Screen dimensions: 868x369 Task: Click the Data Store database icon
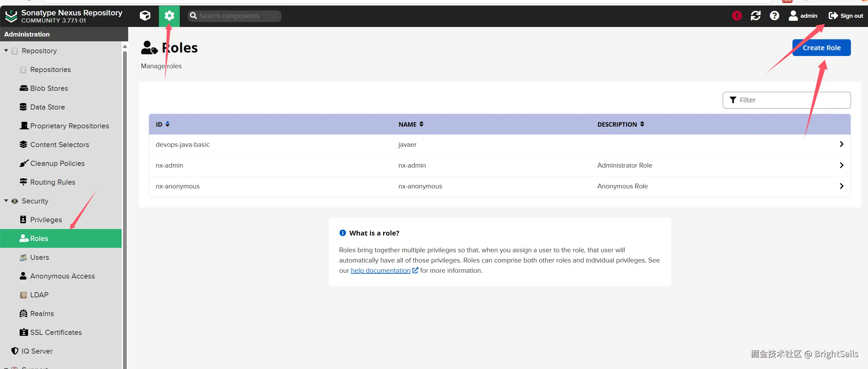pos(23,107)
